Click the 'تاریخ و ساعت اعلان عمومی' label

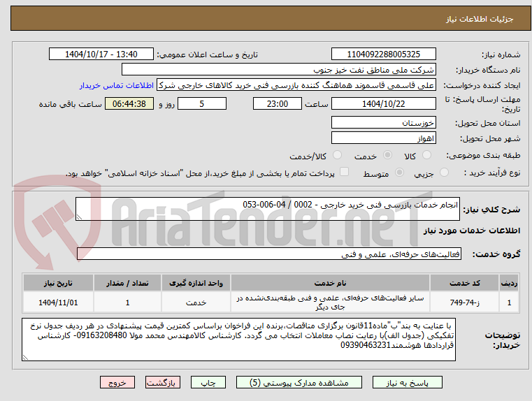point(208,54)
